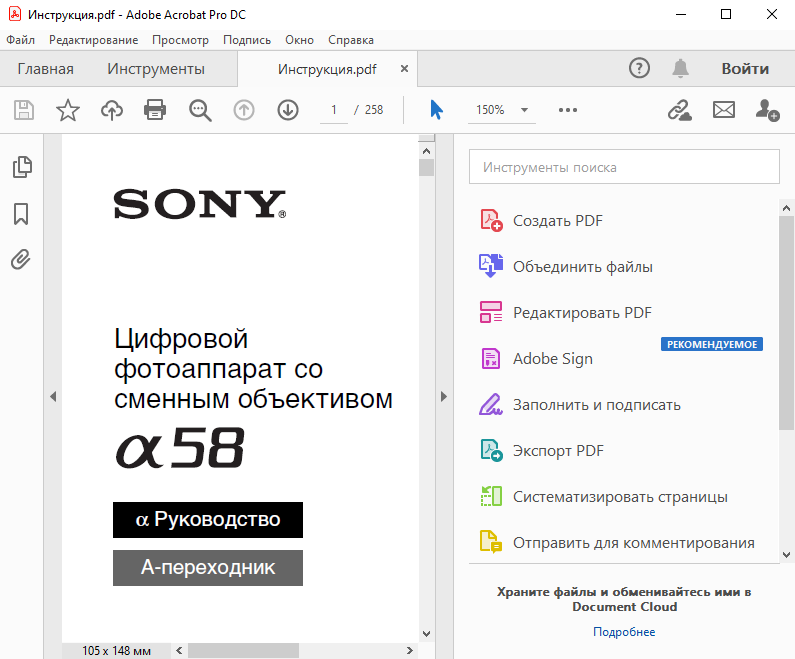Open the Справка menu
The width and height of the screenshot is (795, 659).
(x=351, y=40)
